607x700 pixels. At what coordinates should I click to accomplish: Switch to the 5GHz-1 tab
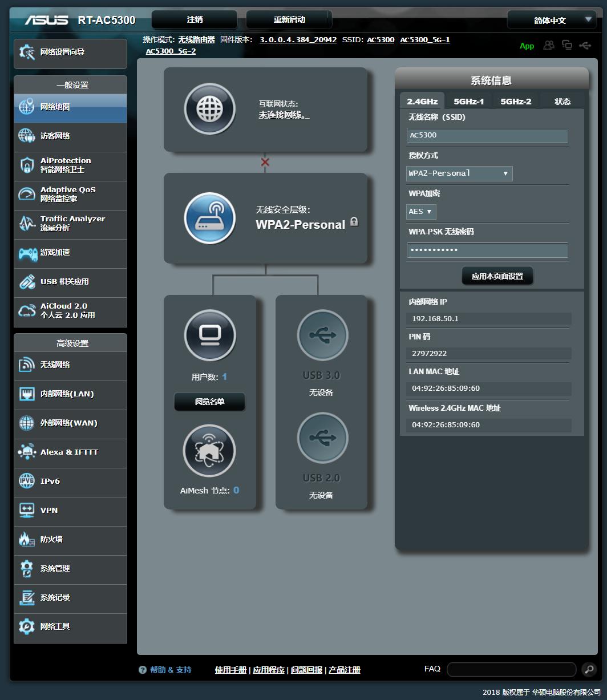(x=468, y=102)
